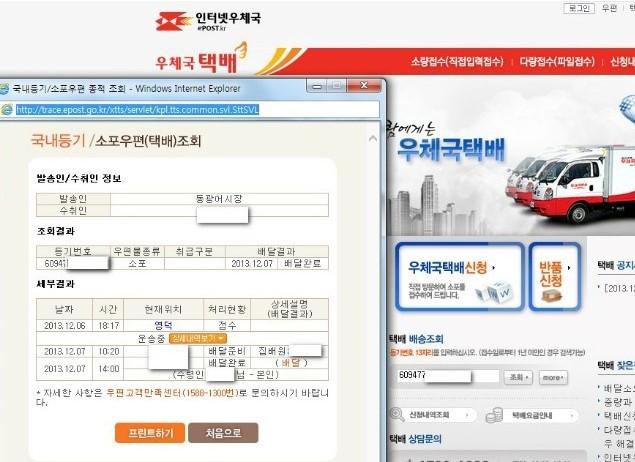Click the Internet Post Office logo
The image size is (635, 462).
(x=208, y=21)
